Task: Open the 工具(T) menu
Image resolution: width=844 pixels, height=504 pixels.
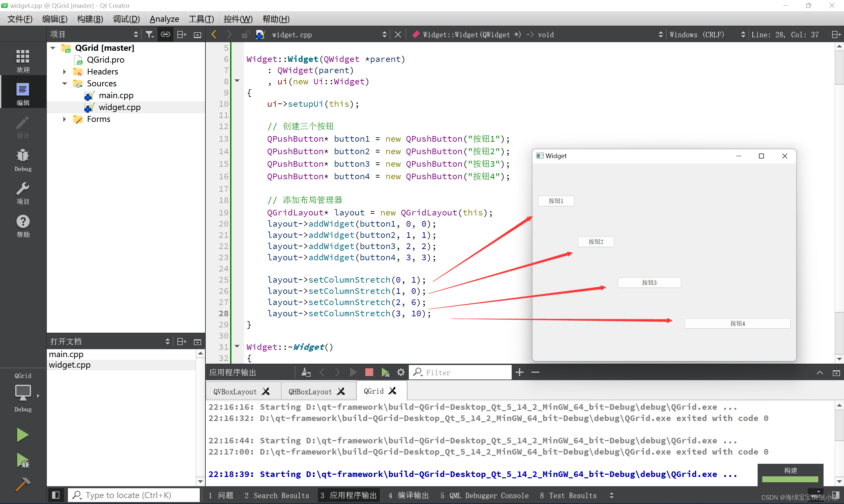Action: pyautogui.click(x=201, y=19)
